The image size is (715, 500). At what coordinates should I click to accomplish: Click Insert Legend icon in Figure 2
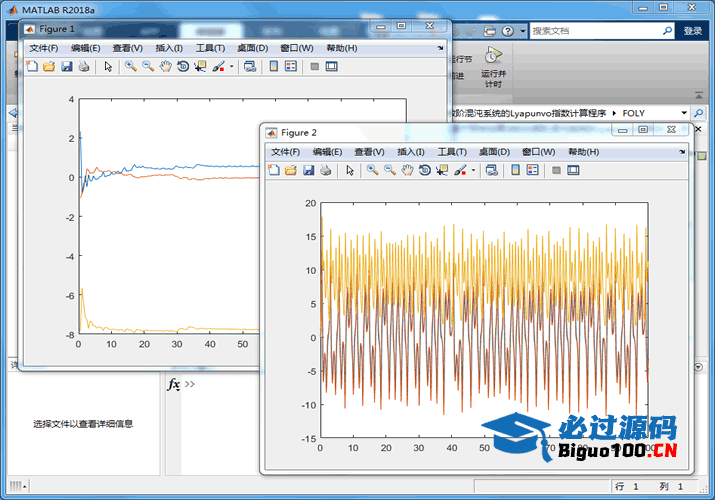pyautogui.click(x=532, y=170)
